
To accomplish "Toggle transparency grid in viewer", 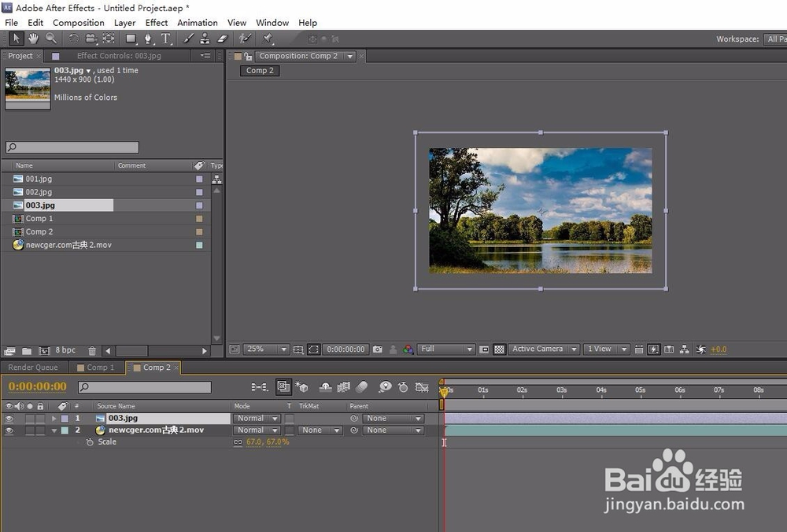I will pos(499,349).
